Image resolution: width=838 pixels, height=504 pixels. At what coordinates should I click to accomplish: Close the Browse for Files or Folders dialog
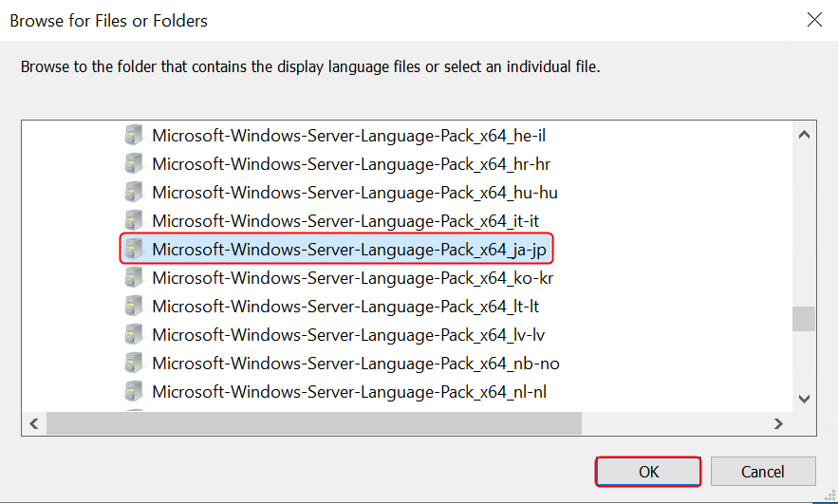(814, 20)
